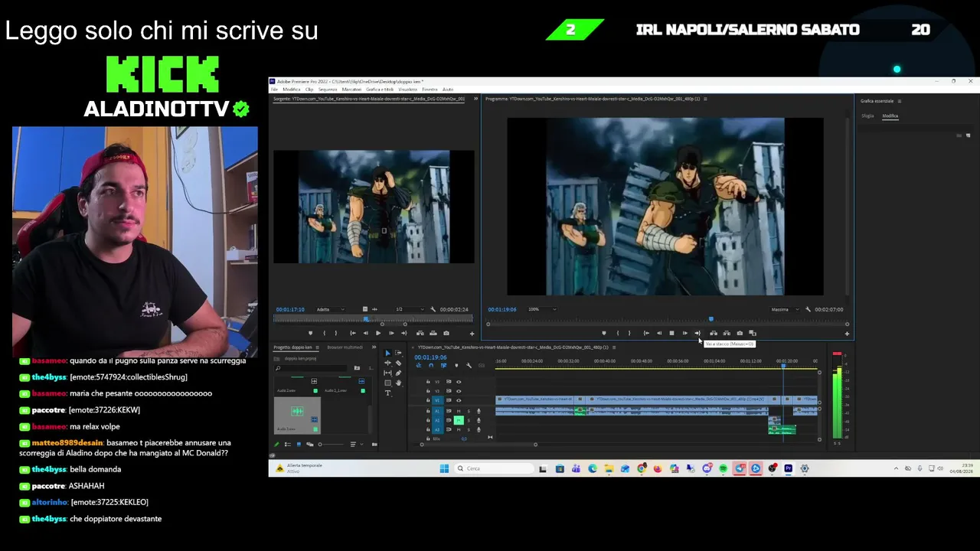The image size is (980, 551).
Task: Open comparison view in the program monitor
Action: (753, 333)
